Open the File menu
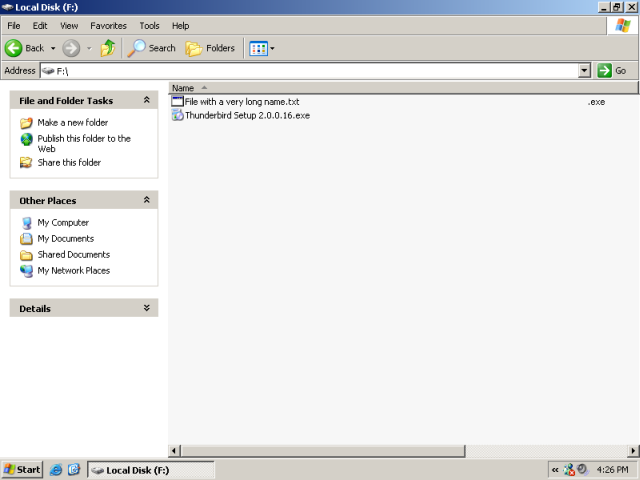This screenshot has width=640, height=480. tap(13, 26)
